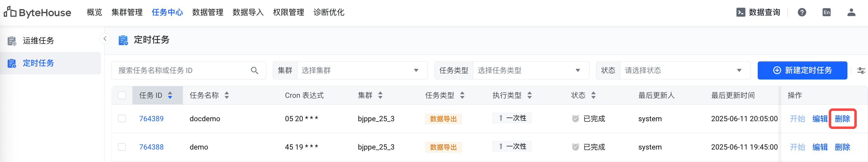Check the select-all header checkbox
This screenshot has height=162, width=868.
click(122, 95)
